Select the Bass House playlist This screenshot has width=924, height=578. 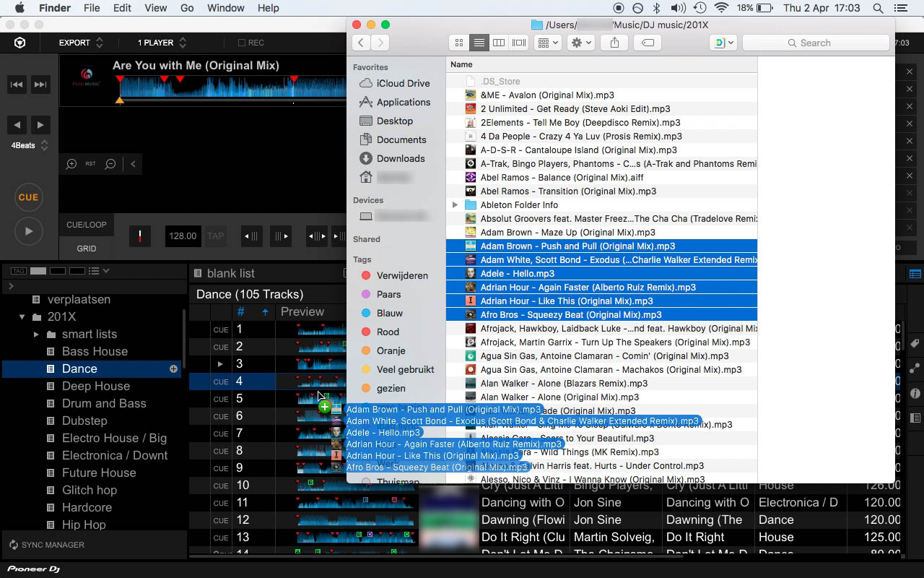pyautogui.click(x=95, y=351)
